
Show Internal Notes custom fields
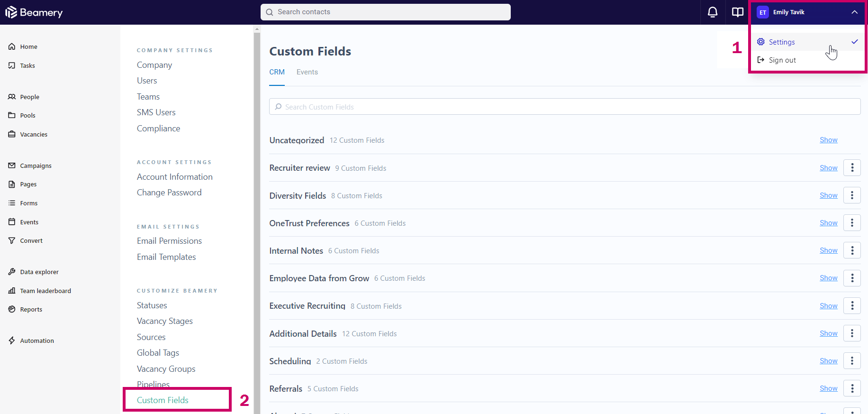click(x=829, y=250)
